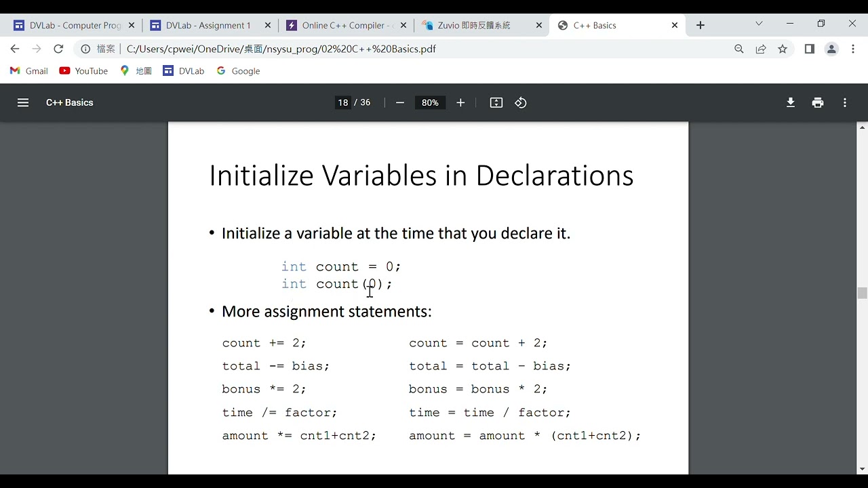Download the PDF file
The image size is (868, 488).
tap(791, 102)
